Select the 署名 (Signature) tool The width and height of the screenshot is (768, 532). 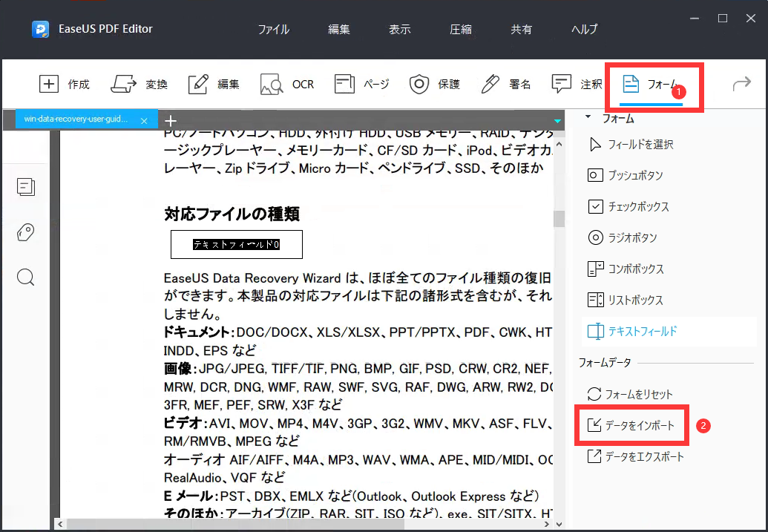505,84
